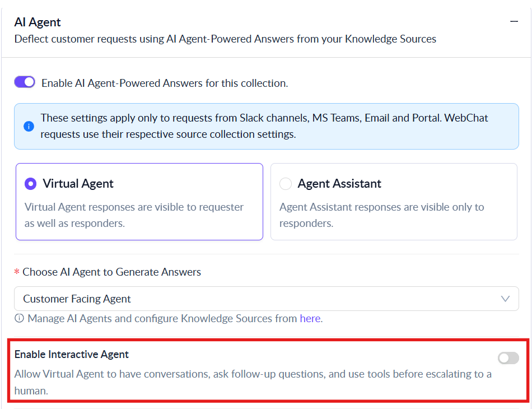Click the Agent Assistant card description text
Screen dimensions: 532x409
[x=381, y=215]
